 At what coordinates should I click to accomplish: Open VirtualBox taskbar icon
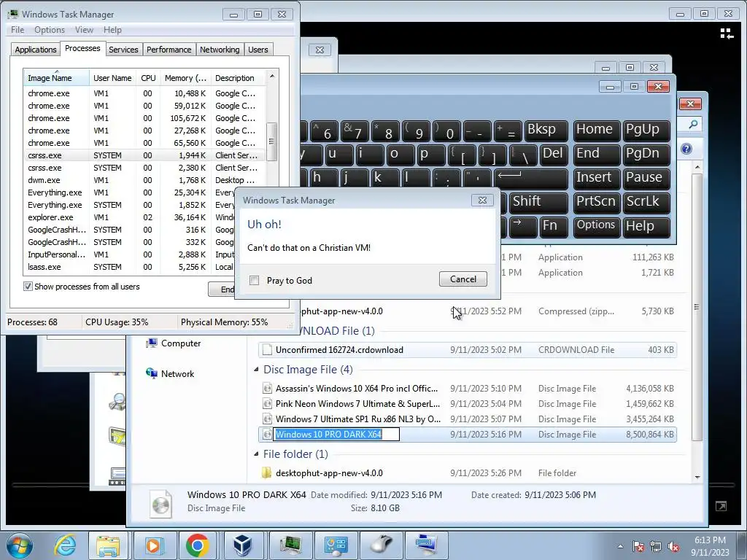(x=242, y=545)
